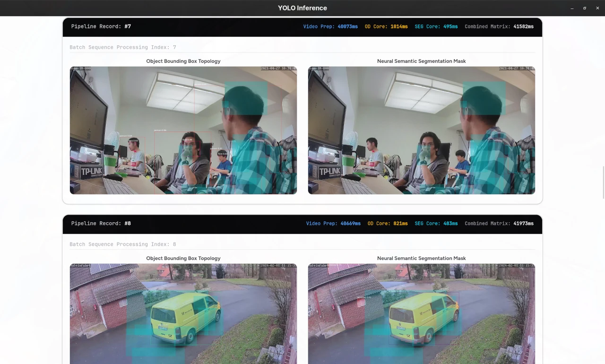The width and height of the screenshot is (605, 364).
Task: Click Record #7 "Neural Semantic Segmentation Mask" caption
Action: (x=422, y=61)
